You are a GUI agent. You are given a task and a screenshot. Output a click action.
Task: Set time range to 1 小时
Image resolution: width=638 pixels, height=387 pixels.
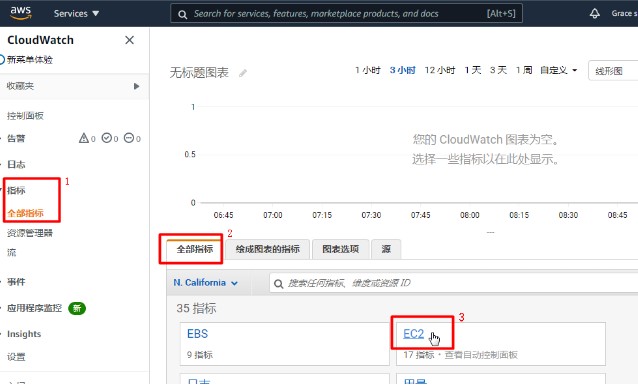tap(367, 70)
